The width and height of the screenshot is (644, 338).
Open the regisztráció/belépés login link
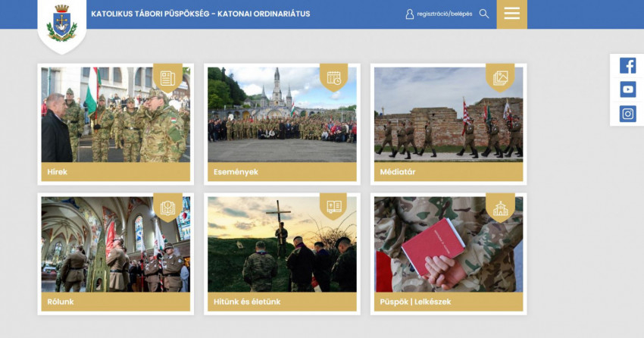coord(444,14)
